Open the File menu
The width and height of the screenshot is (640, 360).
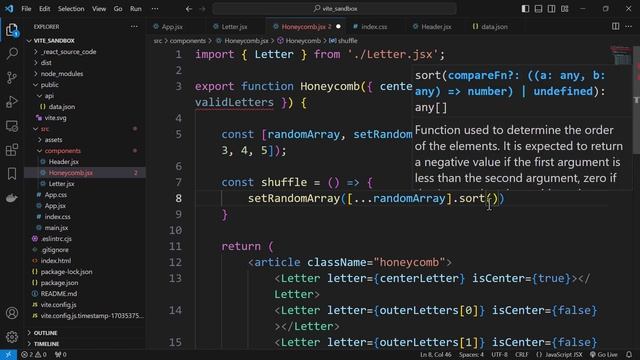pos(26,9)
